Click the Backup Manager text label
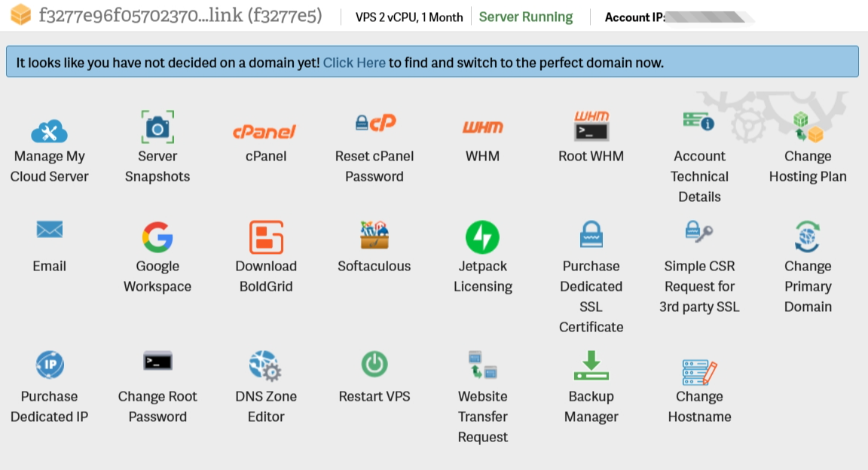 tap(591, 406)
